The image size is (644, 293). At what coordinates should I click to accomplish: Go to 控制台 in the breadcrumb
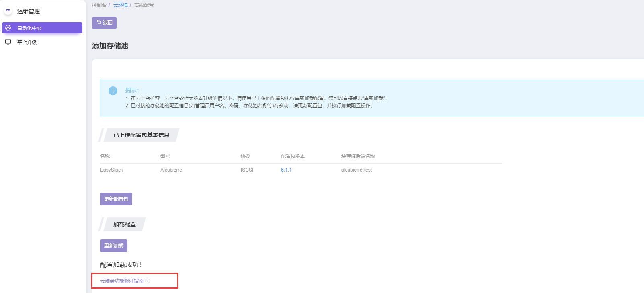point(99,5)
